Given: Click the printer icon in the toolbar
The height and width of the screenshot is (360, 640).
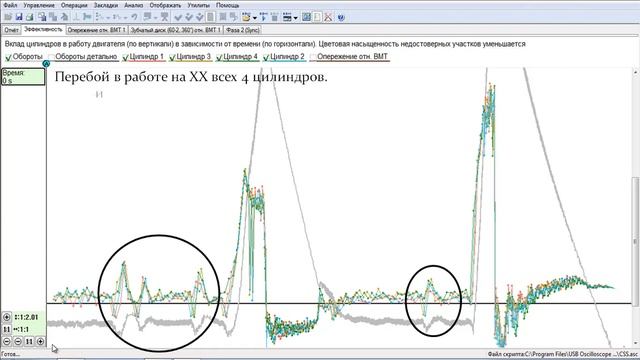Looking at the screenshot, I should point(29,17).
